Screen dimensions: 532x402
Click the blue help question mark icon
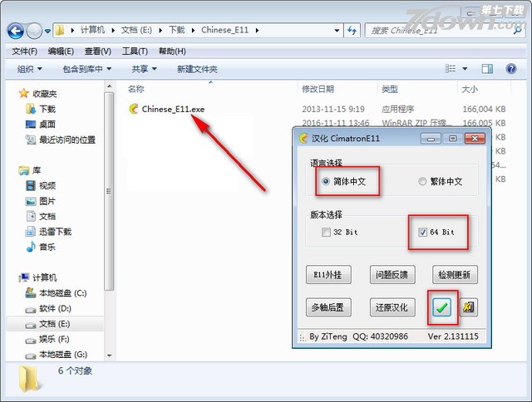click(x=511, y=69)
